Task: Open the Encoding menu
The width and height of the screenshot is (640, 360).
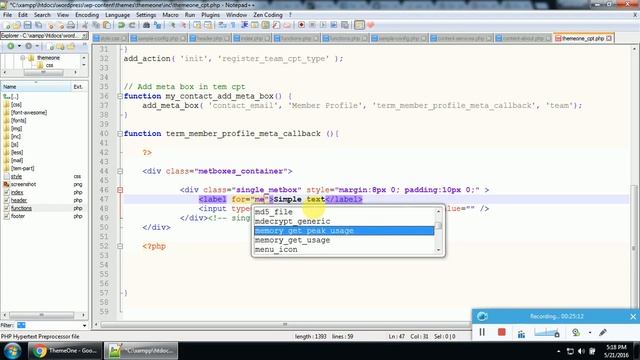Action: 87,15
